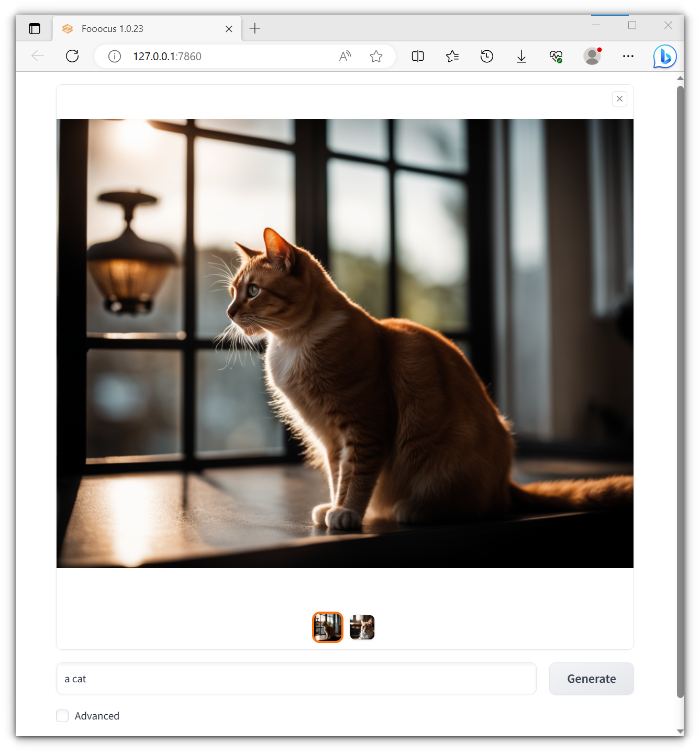The height and width of the screenshot is (753, 700).
Task: Activate split screen view
Action: (417, 56)
